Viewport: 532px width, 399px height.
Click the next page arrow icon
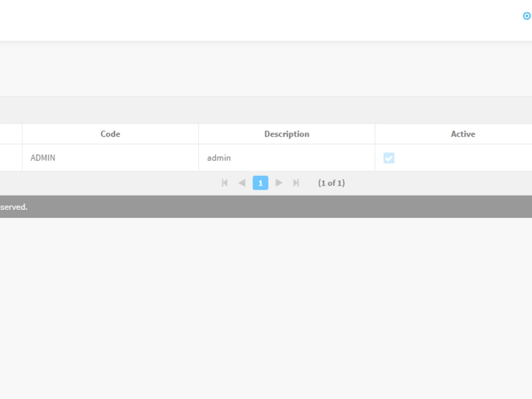(279, 182)
